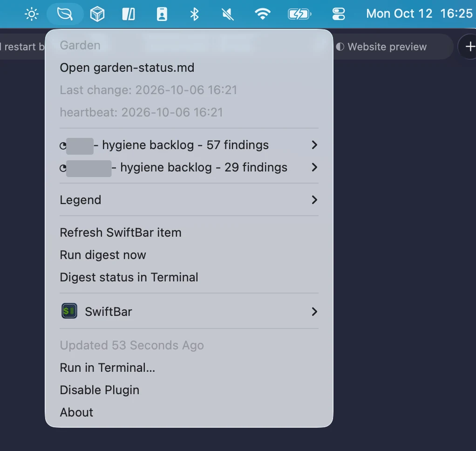The height and width of the screenshot is (451, 476).
Task: Click the battery charging icon
Action: pos(299,14)
